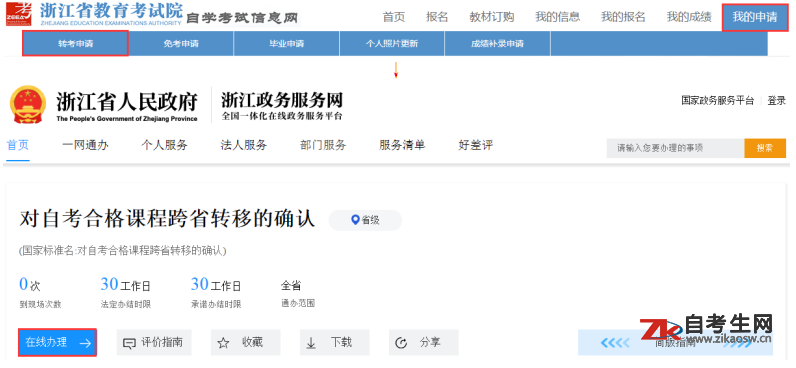This screenshot has height=368, width=796.
Task: Click the blue 在线办理 button
Action: point(58,343)
